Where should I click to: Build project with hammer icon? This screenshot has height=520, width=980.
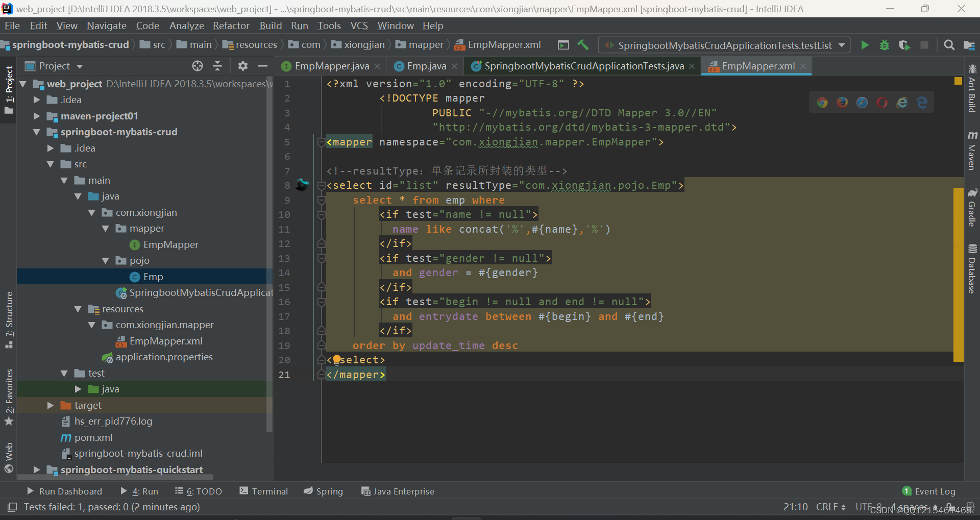(x=583, y=45)
